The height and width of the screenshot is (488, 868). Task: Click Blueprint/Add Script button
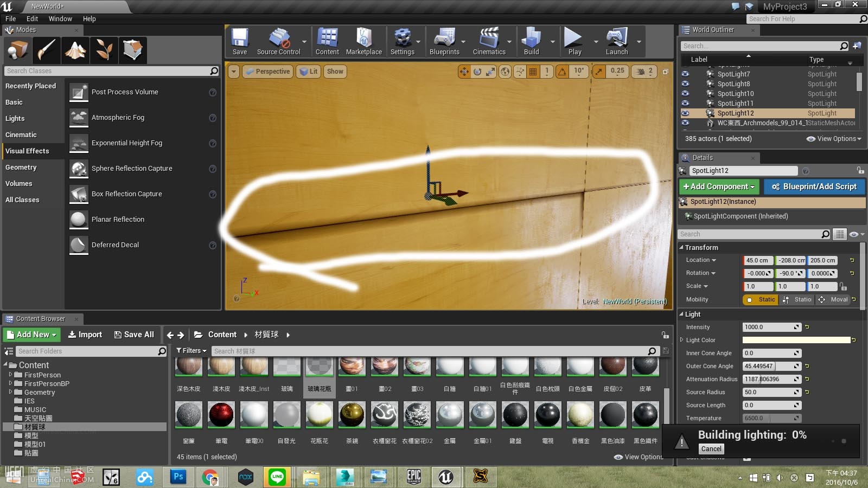[814, 187]
